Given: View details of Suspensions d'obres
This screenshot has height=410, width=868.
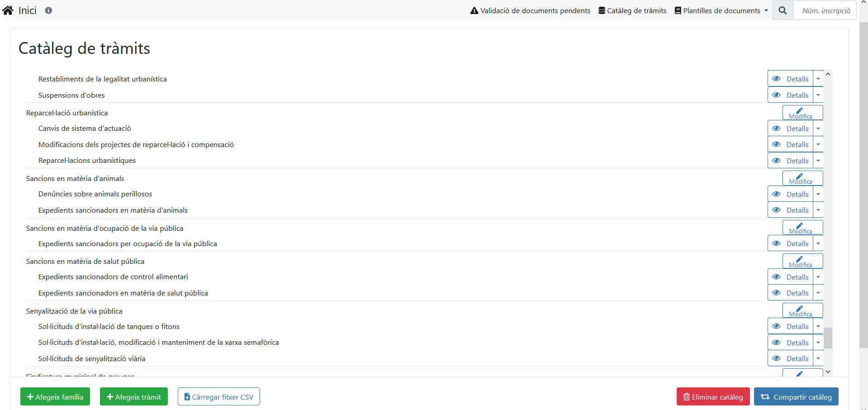Looking at the screenshot, I should (790, 95).
